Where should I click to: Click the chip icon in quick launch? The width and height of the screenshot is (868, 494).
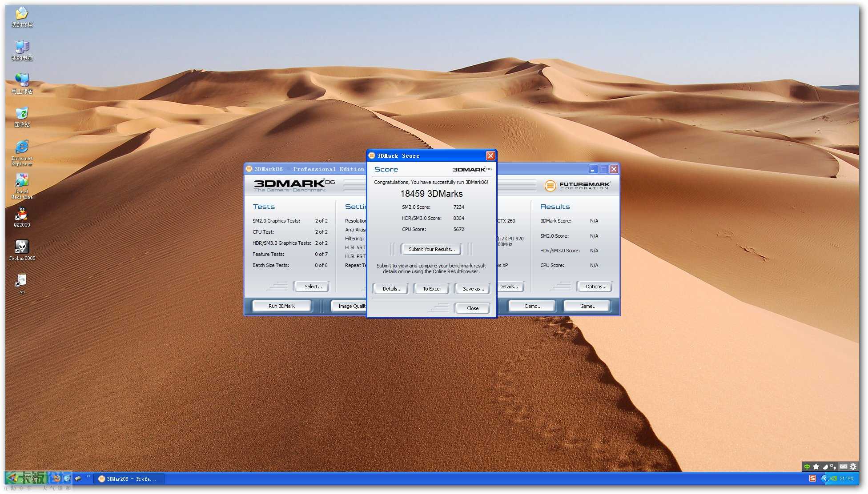tap(78, 478)
